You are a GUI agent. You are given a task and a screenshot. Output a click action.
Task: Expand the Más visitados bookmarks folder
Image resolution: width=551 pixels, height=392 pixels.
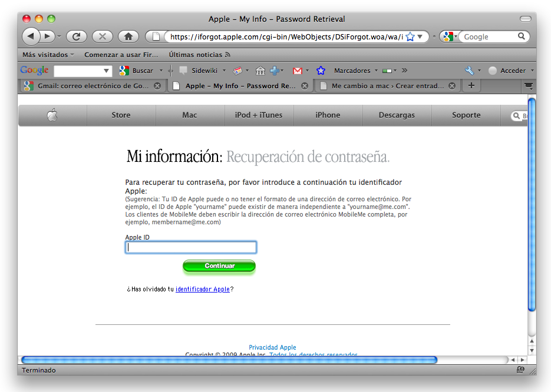tap(48, 55)
